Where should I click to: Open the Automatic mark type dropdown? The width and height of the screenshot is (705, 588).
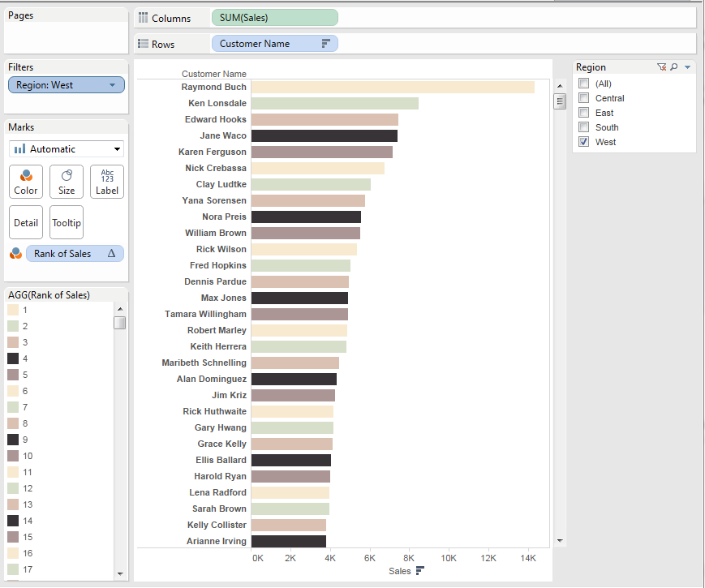pyautogui.click(x=67, y=149)
